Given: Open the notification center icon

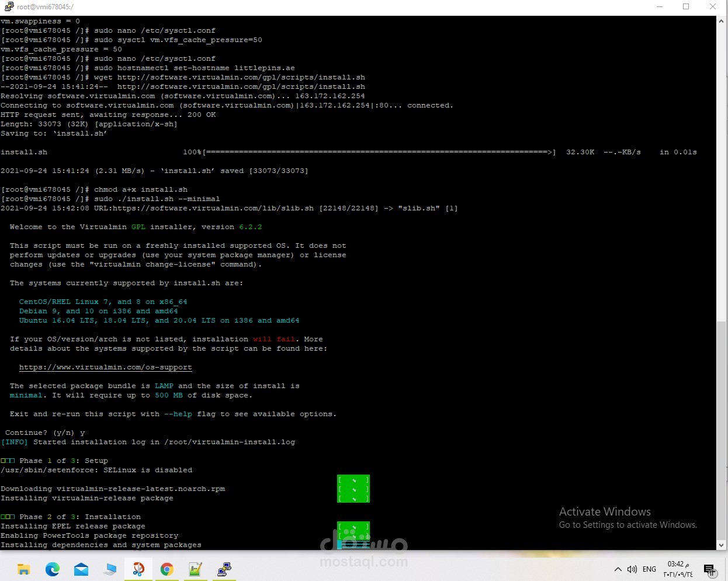Looking at the screenshot, I should click(x=710, y=569).
